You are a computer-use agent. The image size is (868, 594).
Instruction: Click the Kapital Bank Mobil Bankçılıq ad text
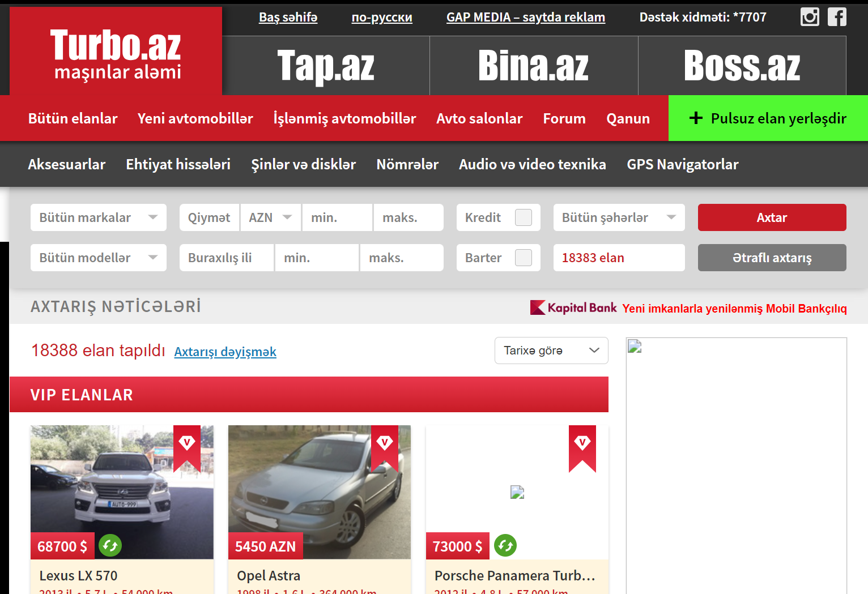point(735,309)
